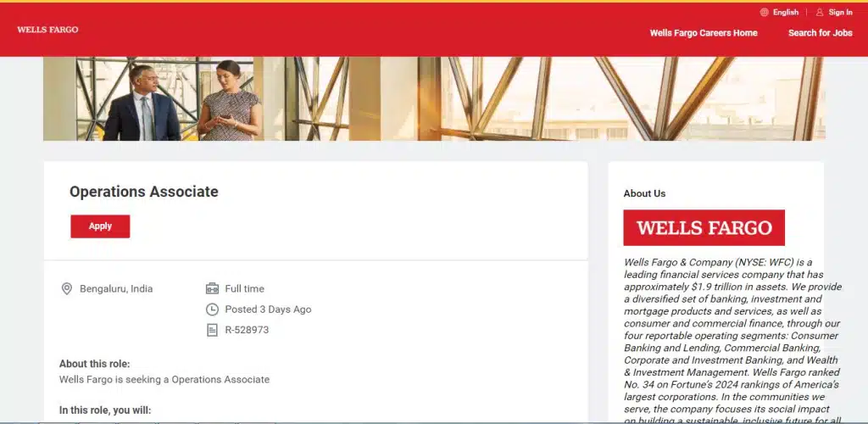Select 'Wells Fargo is seeking a Operations Associate'
The image size is (868, 424).
coord(164,380)
